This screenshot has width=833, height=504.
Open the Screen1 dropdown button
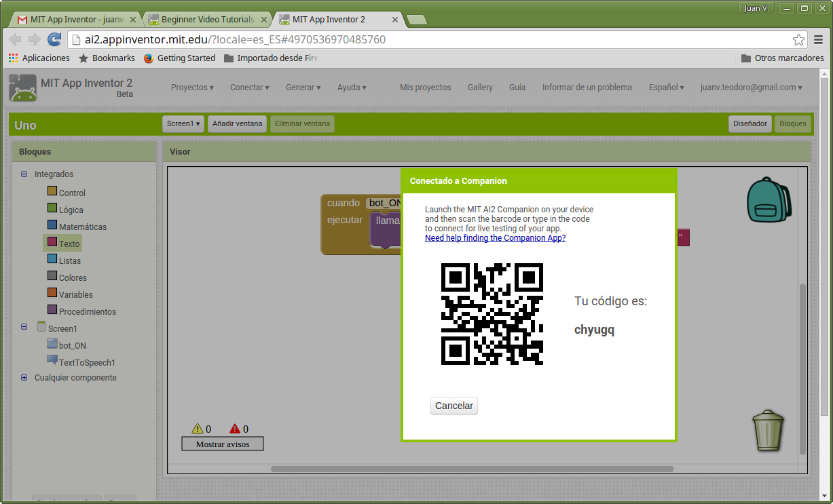click(183, 124)
